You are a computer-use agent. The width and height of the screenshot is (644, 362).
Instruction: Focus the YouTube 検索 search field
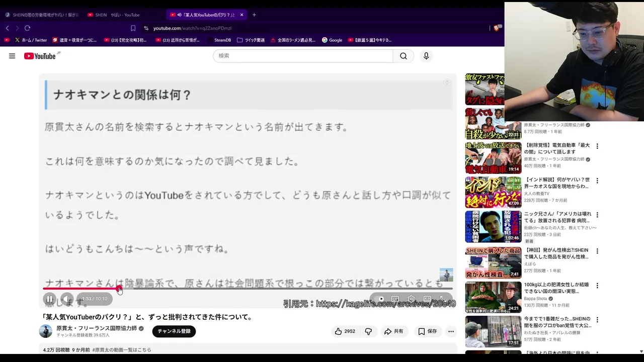tap(303, 56)
